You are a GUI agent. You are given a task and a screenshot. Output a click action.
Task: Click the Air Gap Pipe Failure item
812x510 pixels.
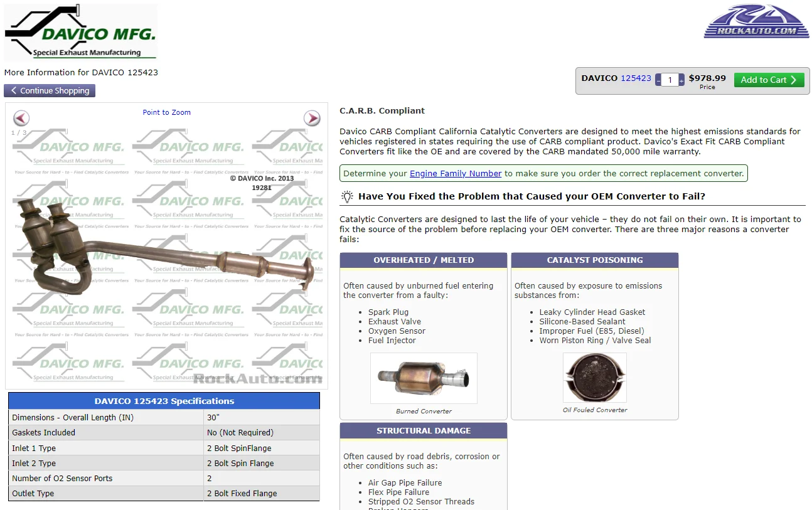[x=405, y=482]
